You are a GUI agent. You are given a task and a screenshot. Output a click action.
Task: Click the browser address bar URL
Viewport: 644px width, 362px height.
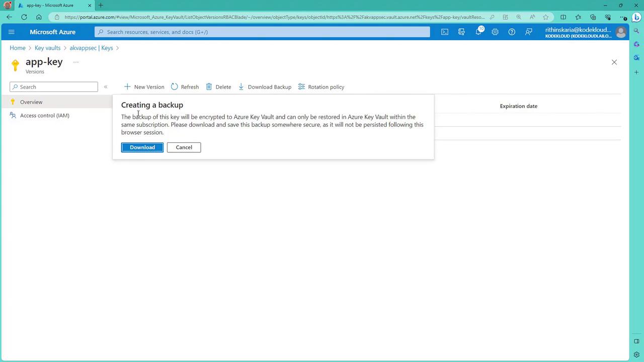tap(275, 17)
